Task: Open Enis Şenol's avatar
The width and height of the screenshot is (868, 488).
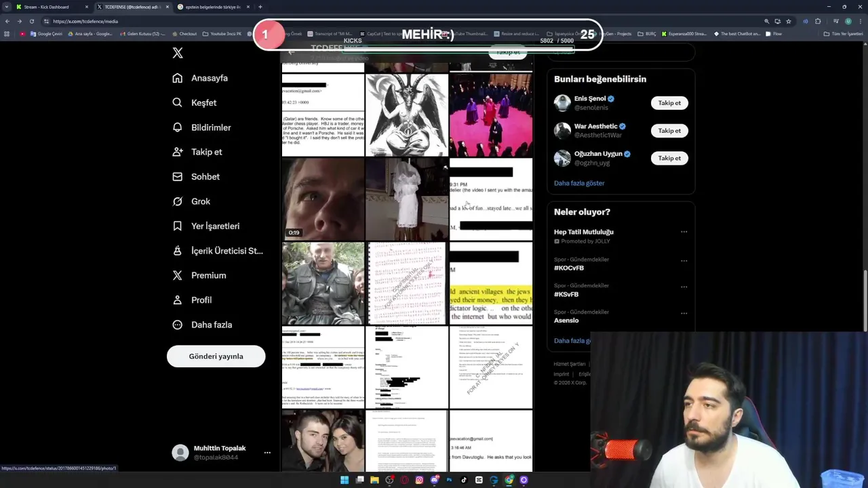Action: (x=562, y=103)
